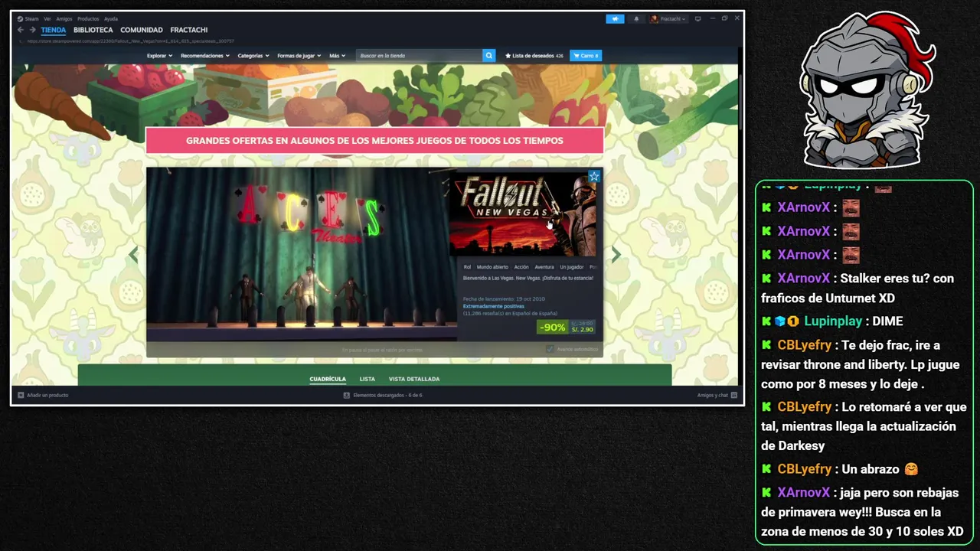Open the Fractachi account dropdown
The height and width of the screenshot is (551, 980).
point(668,19)
